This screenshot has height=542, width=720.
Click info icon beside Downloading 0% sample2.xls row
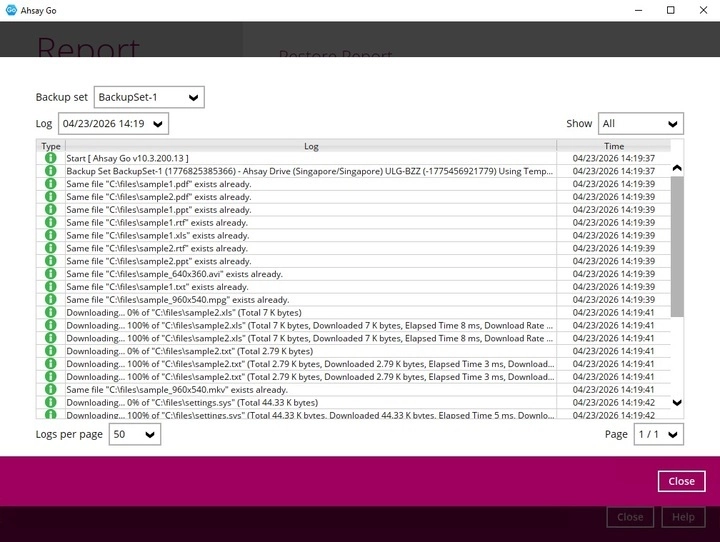(51, 312)
